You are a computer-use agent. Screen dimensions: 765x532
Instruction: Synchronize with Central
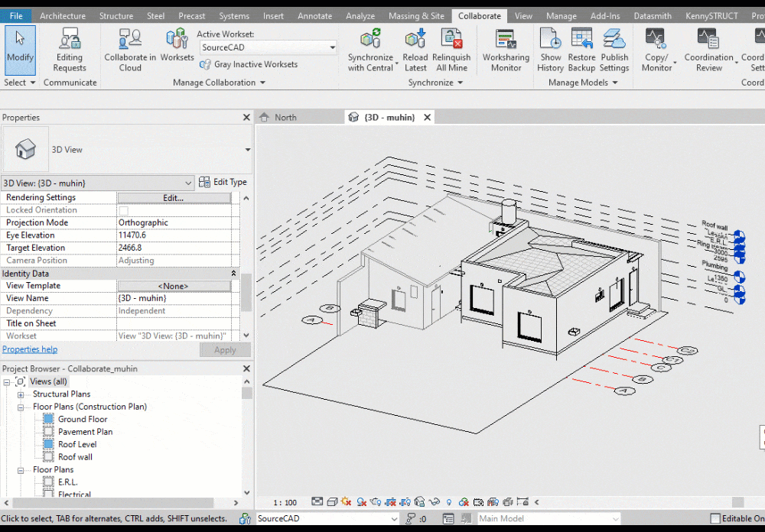(x=370, y=50)
